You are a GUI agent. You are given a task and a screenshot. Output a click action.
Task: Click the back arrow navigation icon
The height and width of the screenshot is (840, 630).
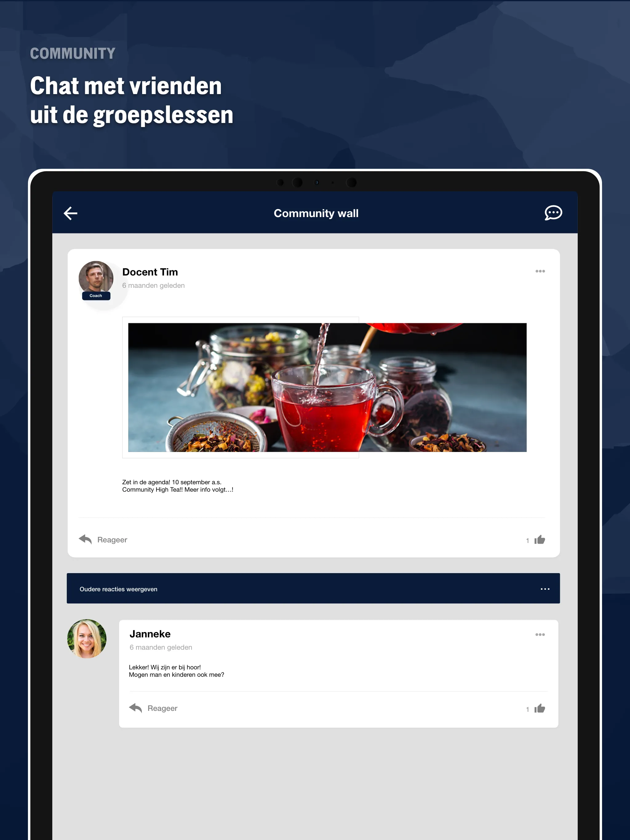pyautogui.click(x=70, y=213)
